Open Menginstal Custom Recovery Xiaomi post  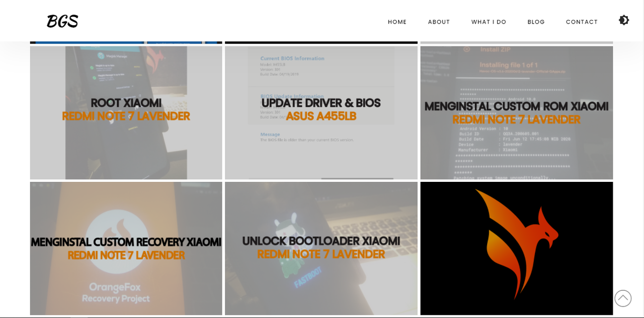coord(126,248)
